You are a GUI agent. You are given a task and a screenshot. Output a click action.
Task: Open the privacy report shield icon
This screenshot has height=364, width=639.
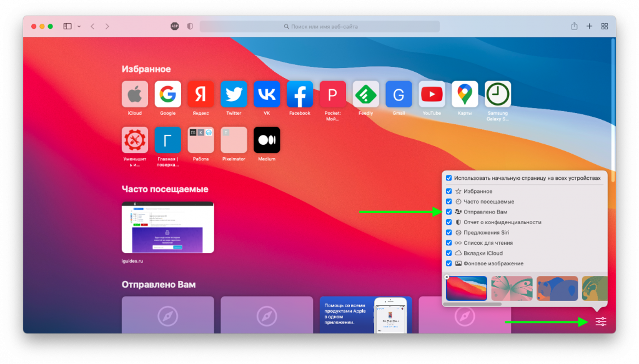pos(190,26)
